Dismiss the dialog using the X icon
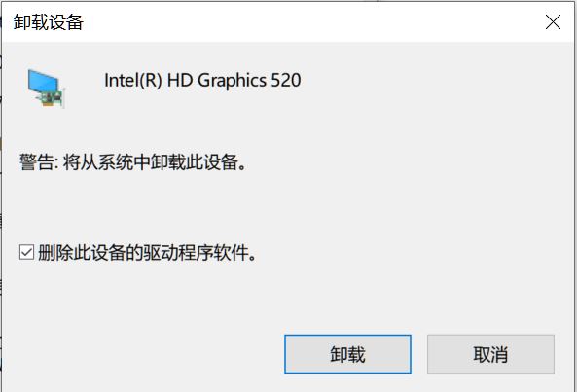Image resolution: width=577 pixels, height=392 pixels. tap(553, 22)
